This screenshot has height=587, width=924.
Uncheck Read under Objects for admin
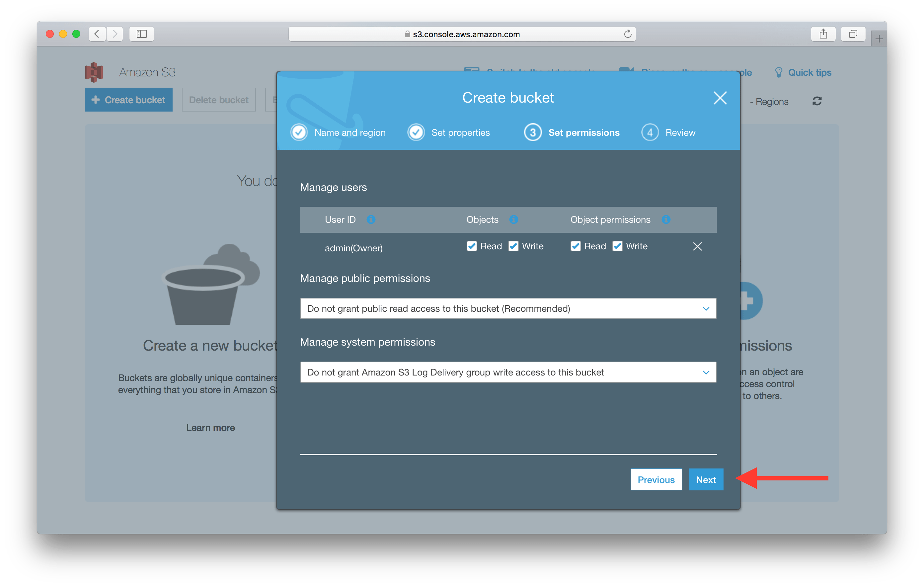pyautogui.click(x=472, y=246)
